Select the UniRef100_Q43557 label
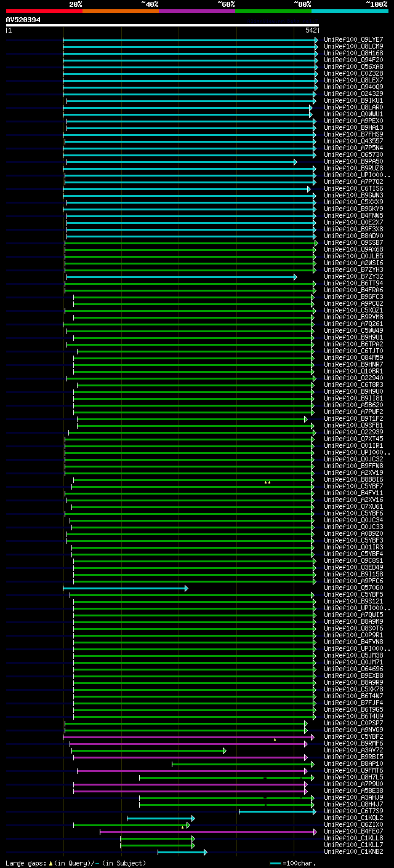394x868 pixels. [353, 141]
